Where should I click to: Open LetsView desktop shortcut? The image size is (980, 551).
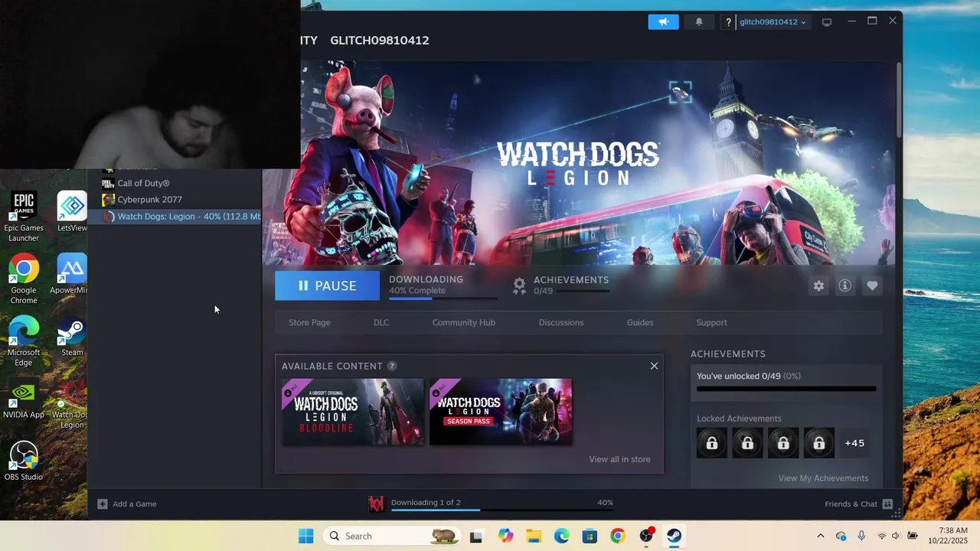click(x=72, y=212)
